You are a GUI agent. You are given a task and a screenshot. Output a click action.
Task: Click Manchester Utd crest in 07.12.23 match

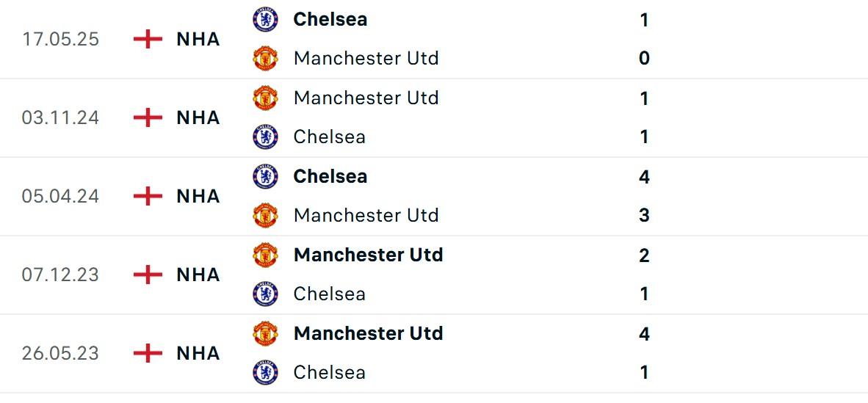265,255
